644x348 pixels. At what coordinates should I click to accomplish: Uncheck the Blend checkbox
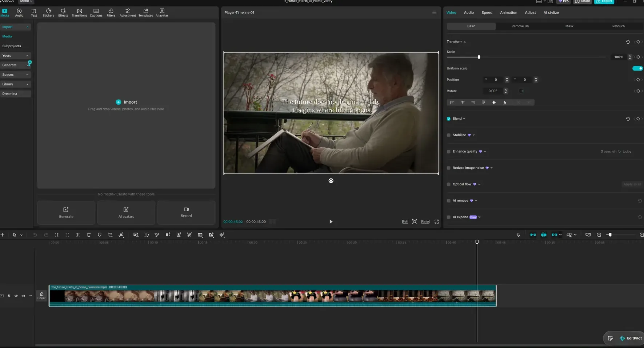pyautogui.click(x=448, y=119)
